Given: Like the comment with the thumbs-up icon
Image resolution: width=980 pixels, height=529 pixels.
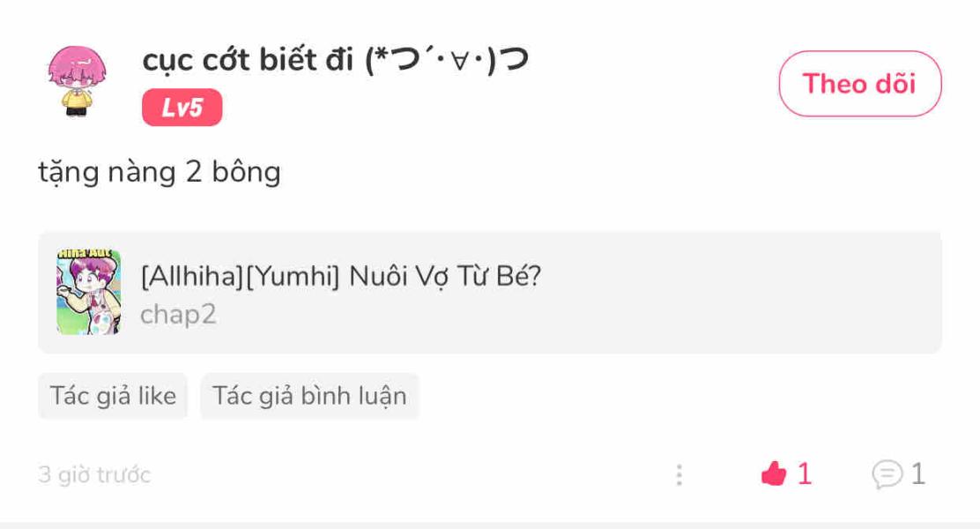Looking at the screenshot, I should point(773,473).
